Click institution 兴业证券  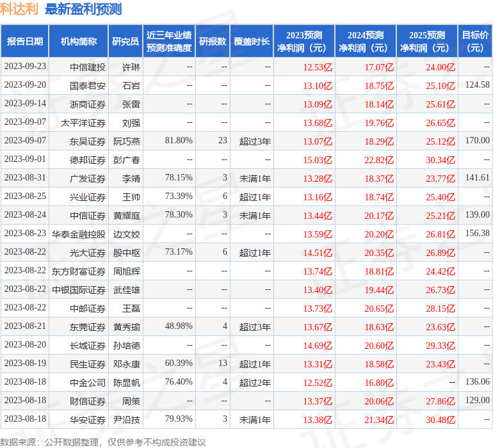click(88, 197)
